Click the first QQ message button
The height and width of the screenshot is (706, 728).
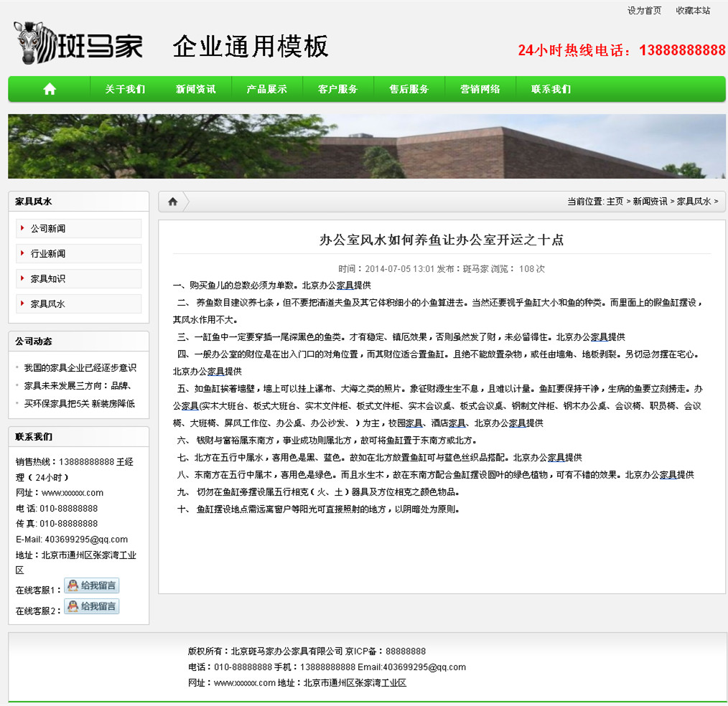(92, 585)
